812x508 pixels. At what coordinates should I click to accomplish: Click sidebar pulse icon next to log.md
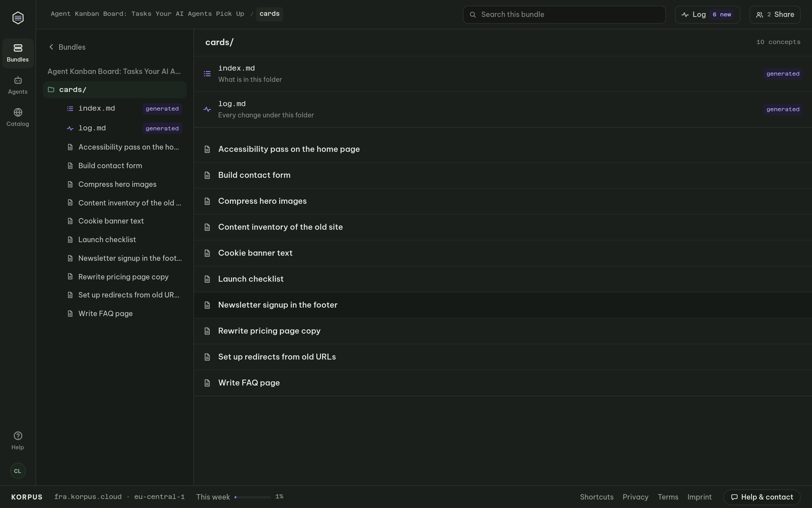70,128
